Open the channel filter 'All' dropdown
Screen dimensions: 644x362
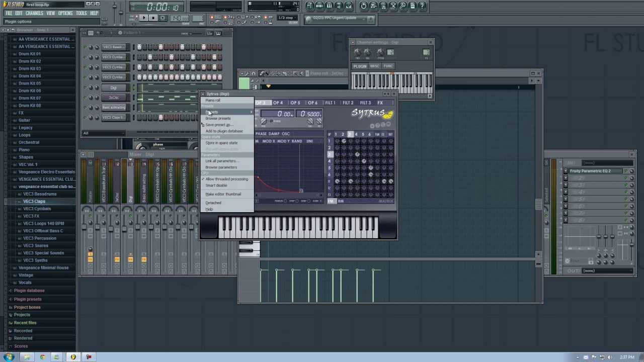pos(104,133)
